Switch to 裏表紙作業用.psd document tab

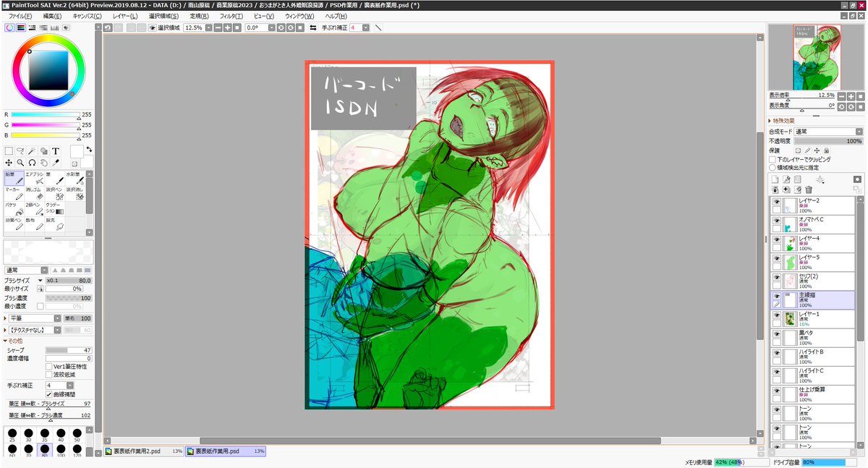[x=226, y=451]
